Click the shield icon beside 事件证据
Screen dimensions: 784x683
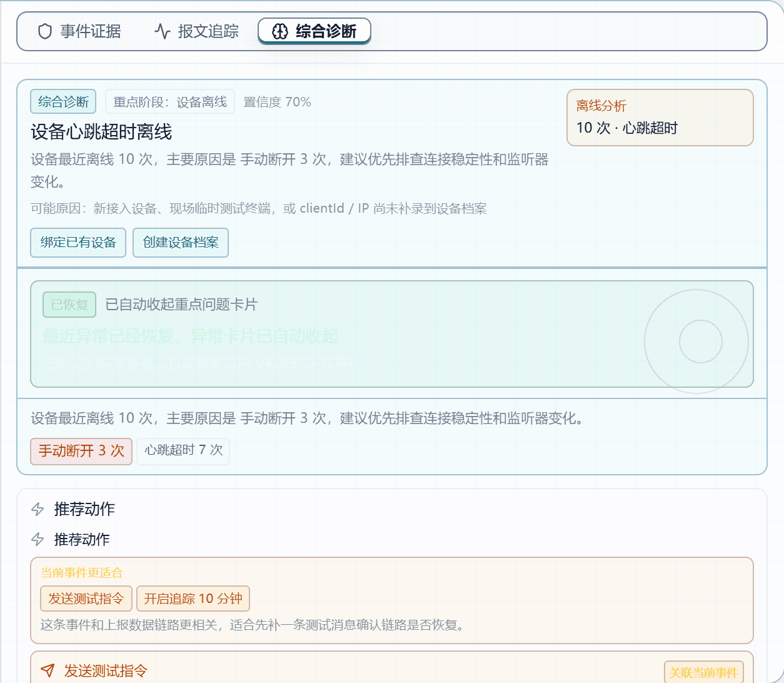tap(45, 31)
